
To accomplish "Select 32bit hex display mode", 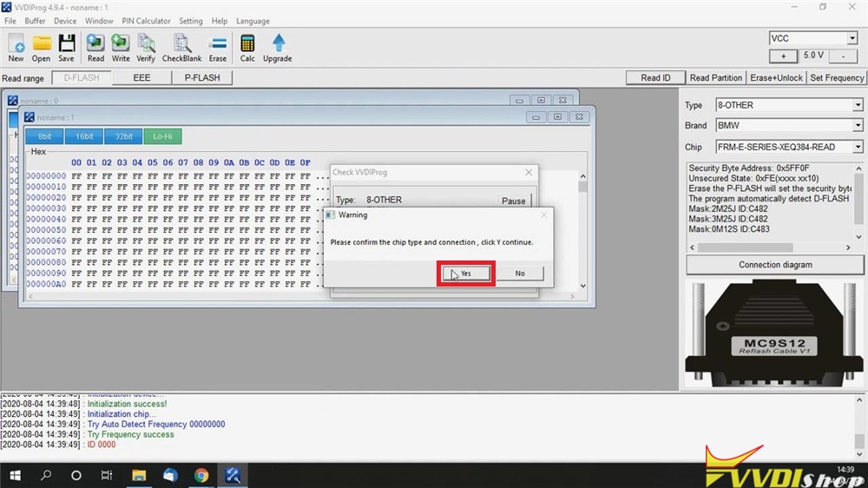I will (x=123, y=136).
